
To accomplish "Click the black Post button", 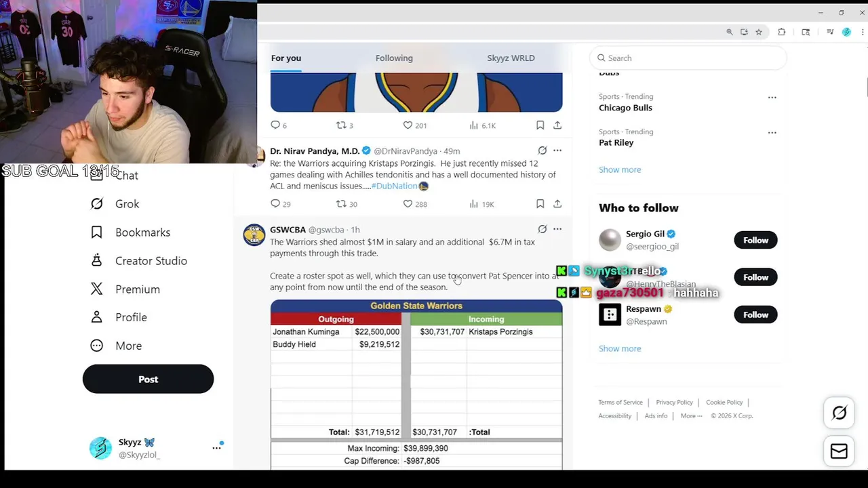I will [148, 379].
